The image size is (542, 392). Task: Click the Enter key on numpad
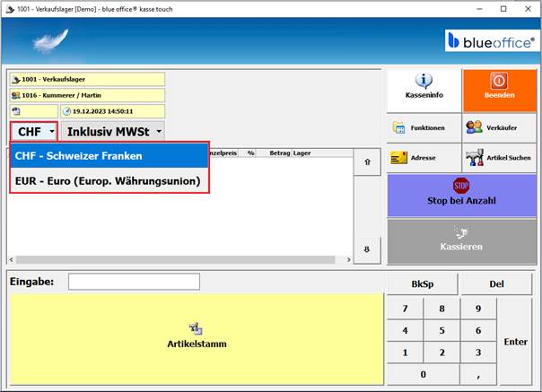coord(515,342)
